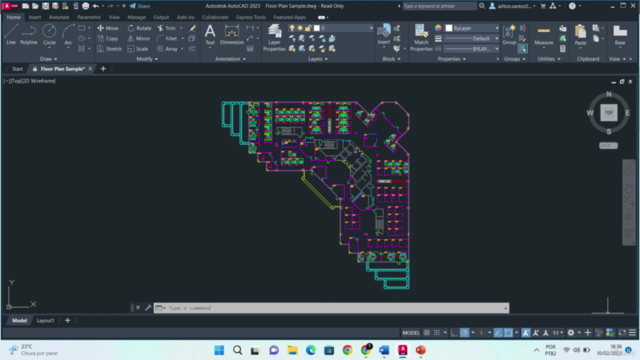Expand the Annotation panel
Screen dimensions: 640x360
pyautogui.click(x=230, y=59)
